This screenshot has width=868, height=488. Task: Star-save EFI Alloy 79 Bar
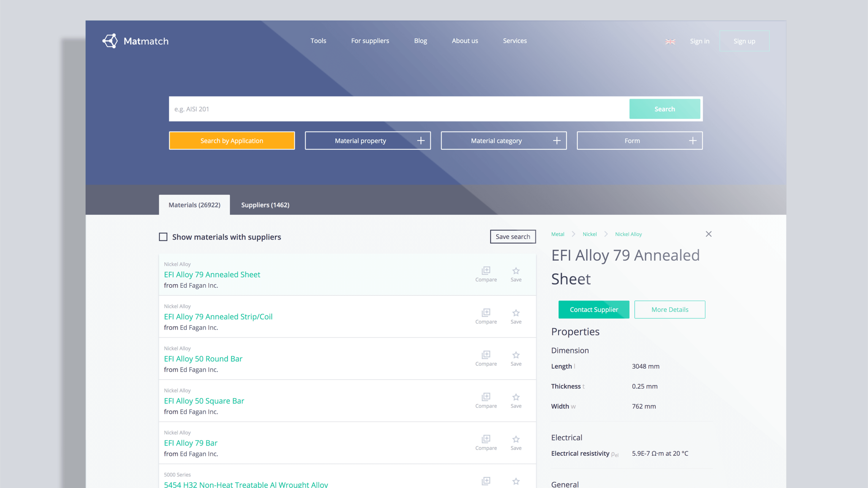[516, 443]
